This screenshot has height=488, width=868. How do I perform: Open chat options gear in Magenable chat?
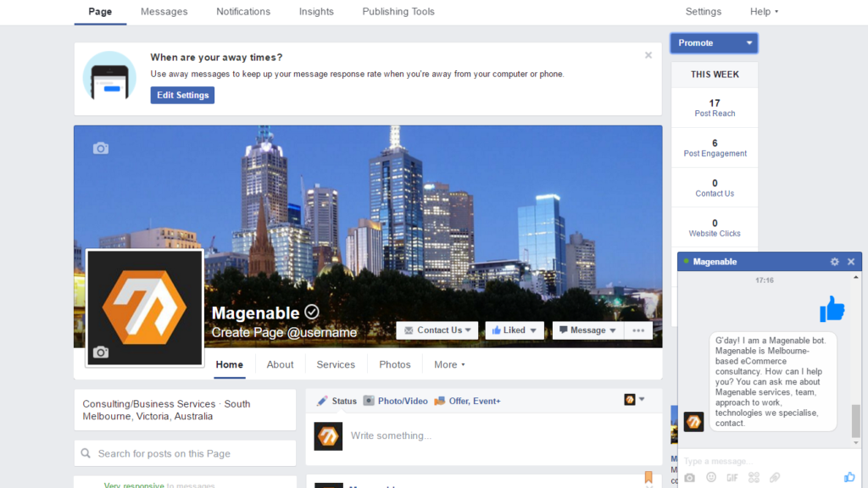pos(835,262)
